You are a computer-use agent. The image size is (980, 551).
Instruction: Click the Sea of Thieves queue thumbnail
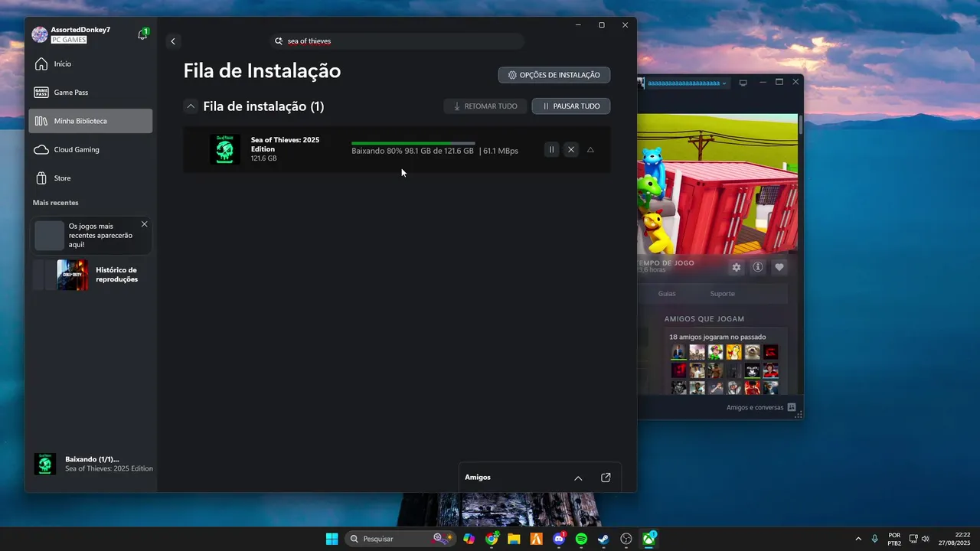[x=225, y=149]
